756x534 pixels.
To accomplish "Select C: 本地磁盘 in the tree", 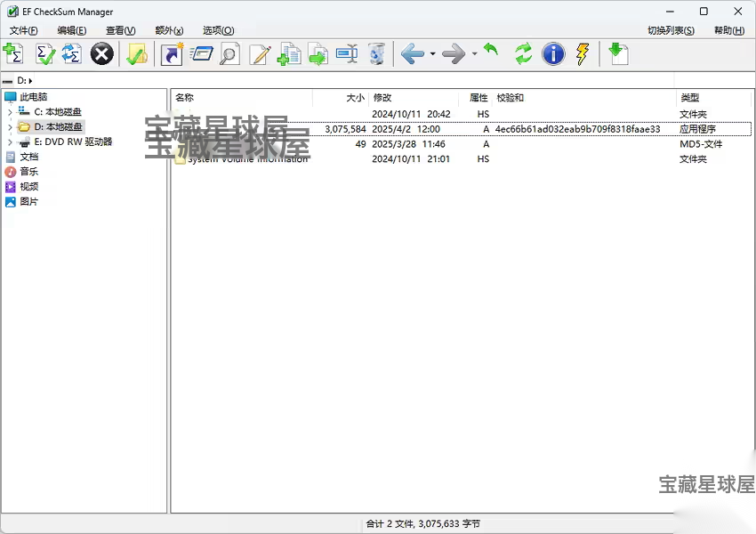I will [58, 112].
